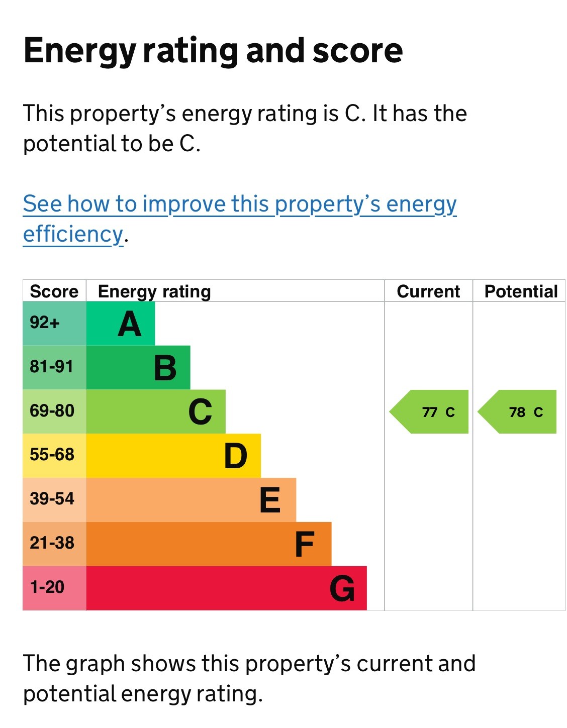Click the current 77 C arrow marker
The height and width of the screenshot is (728, 567).
point(430,412)
